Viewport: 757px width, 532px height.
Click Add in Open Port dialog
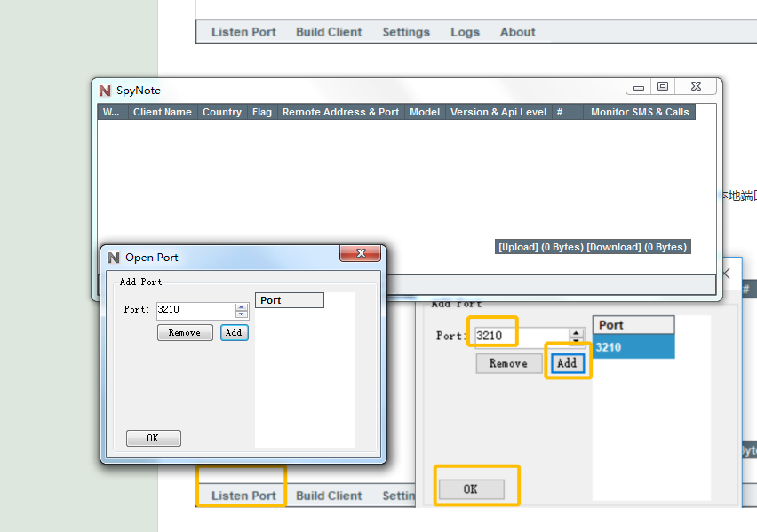point(235,333)
